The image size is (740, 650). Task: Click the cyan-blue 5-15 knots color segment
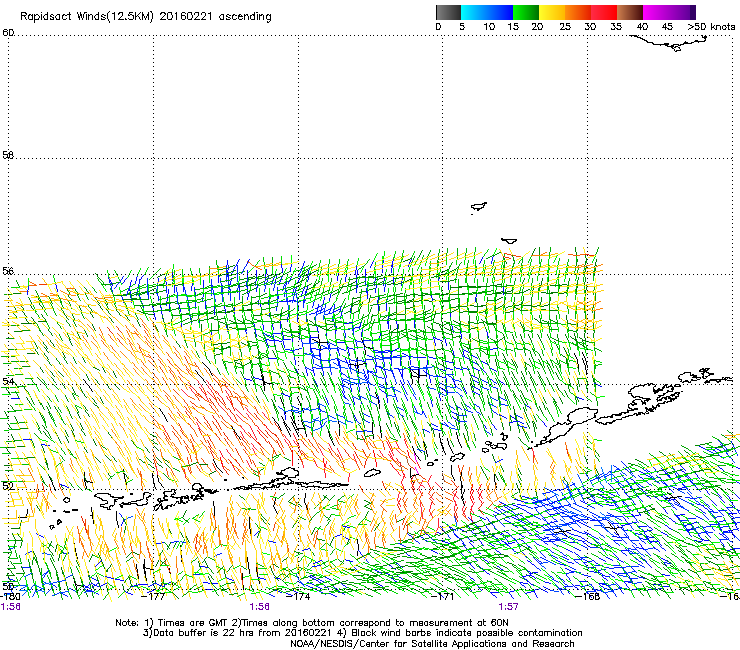487,12
